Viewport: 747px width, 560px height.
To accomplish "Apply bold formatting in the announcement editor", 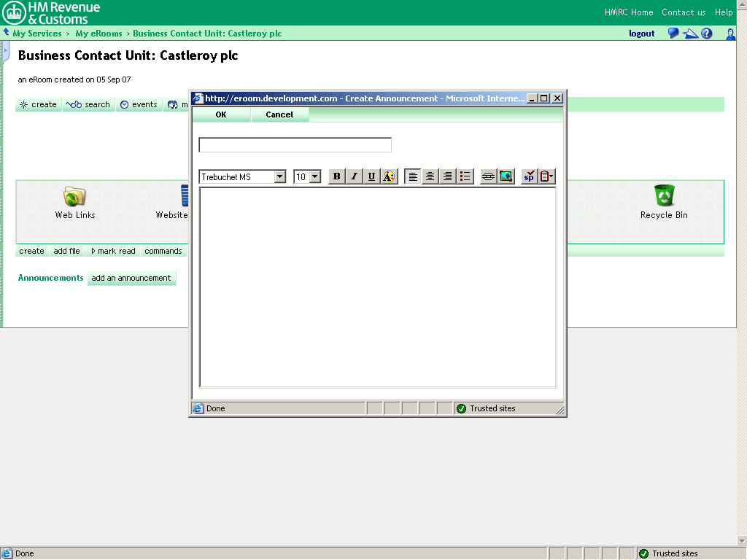I will coord(336,176).
